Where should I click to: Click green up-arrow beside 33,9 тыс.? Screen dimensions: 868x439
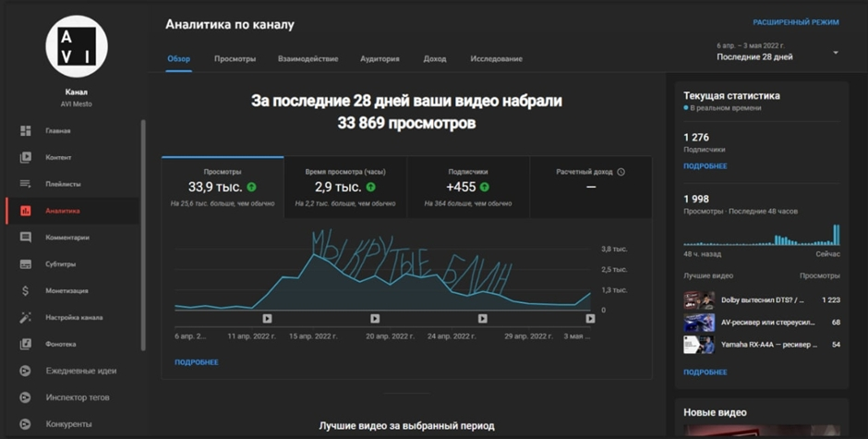pyautogui.click(x=252, y=188)
